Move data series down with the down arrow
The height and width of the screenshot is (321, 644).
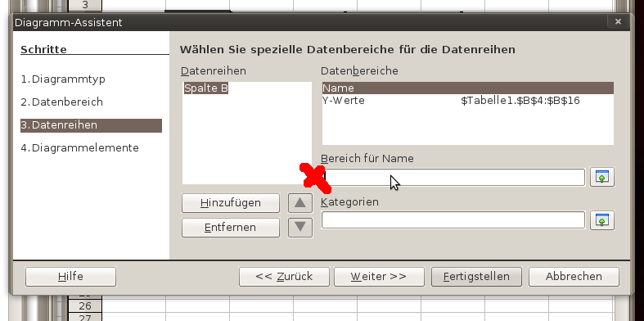pyautogui.click(x=300, y=227)
